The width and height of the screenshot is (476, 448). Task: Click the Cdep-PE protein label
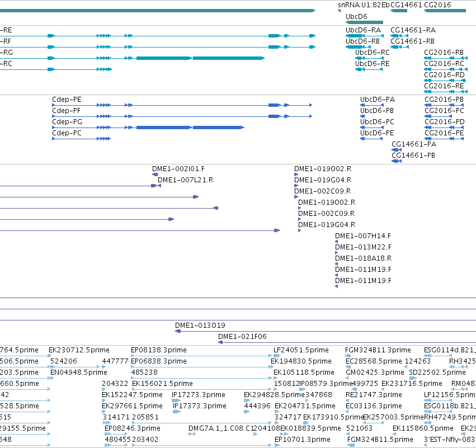point(67,100)
